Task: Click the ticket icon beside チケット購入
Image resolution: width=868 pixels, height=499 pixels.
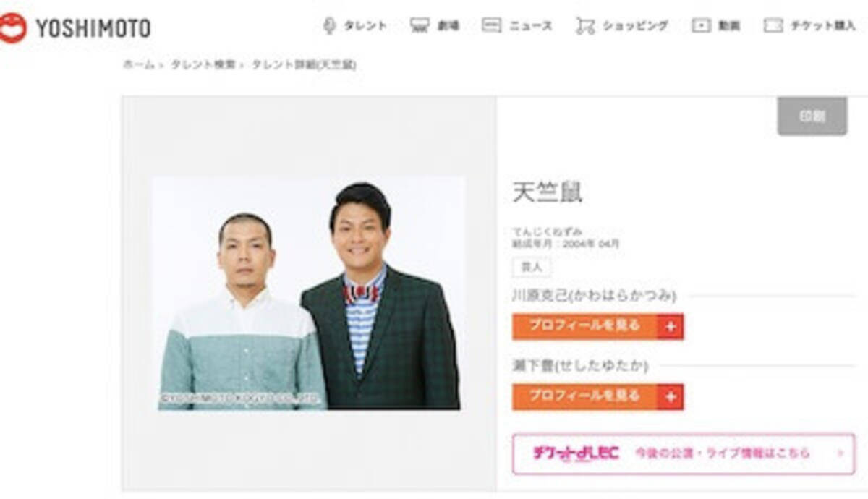Action: tap(773, 26)
